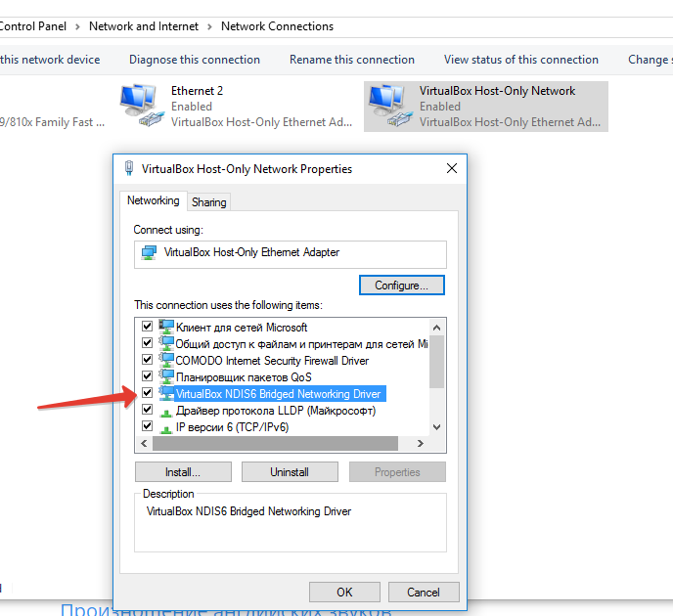Click Network and Internet breadcrumb

coord(144,26)
